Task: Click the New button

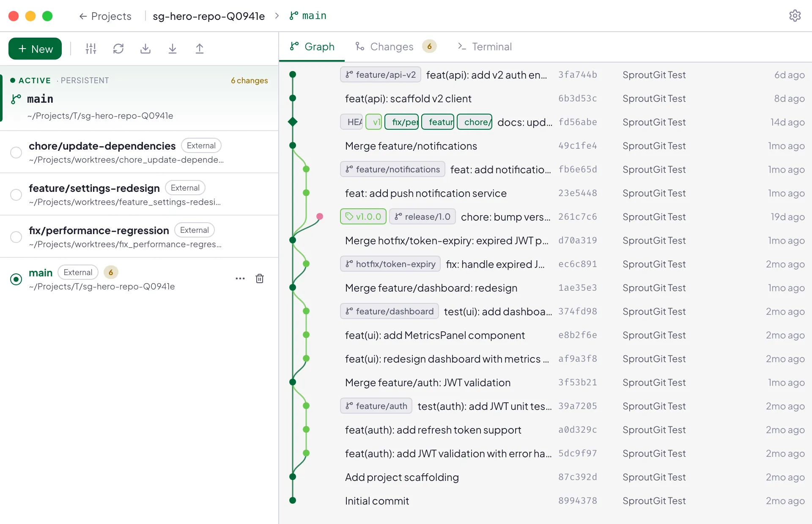Action: pyautogui.click(x=35, y=49)
